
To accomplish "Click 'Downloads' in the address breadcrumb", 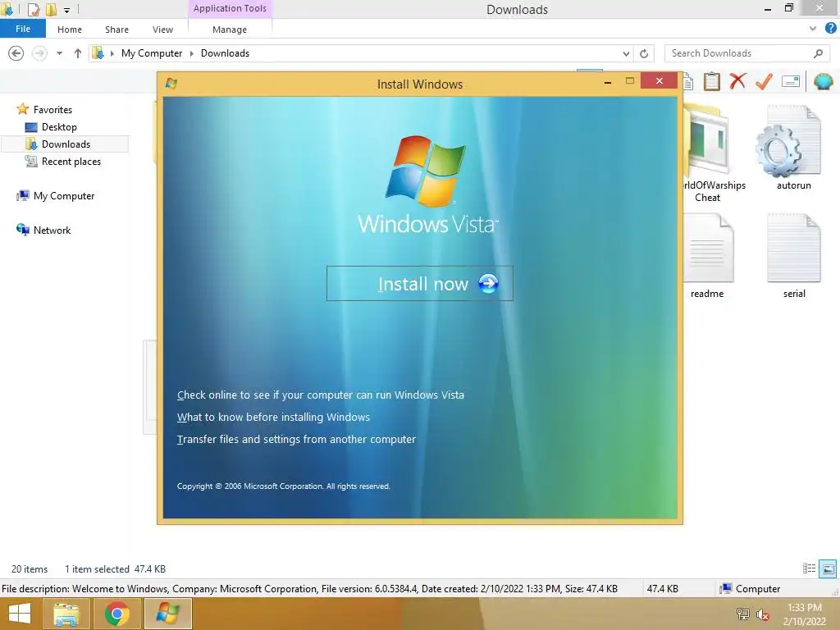I will coord(225,53).
